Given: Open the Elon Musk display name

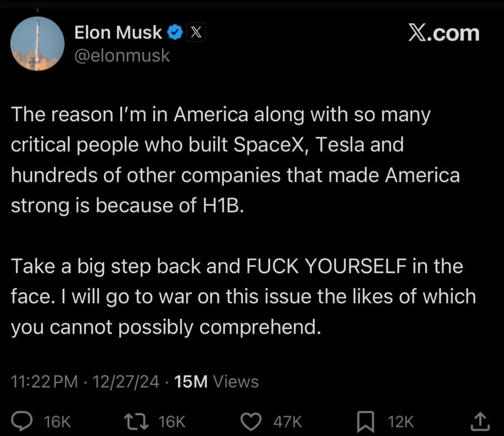Looking at the screenshot, I should pyautogui.click(x=118, y=33).
